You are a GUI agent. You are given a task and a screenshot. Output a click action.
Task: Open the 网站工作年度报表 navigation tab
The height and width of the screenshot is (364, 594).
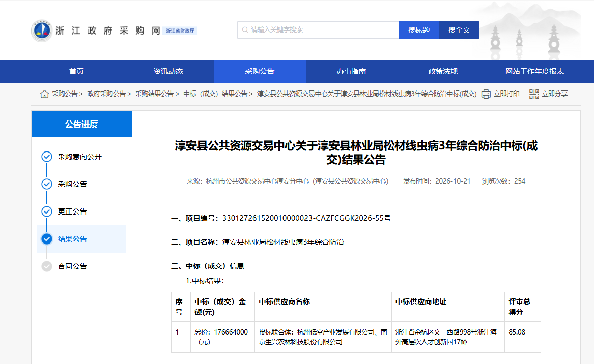pos(534,71)
